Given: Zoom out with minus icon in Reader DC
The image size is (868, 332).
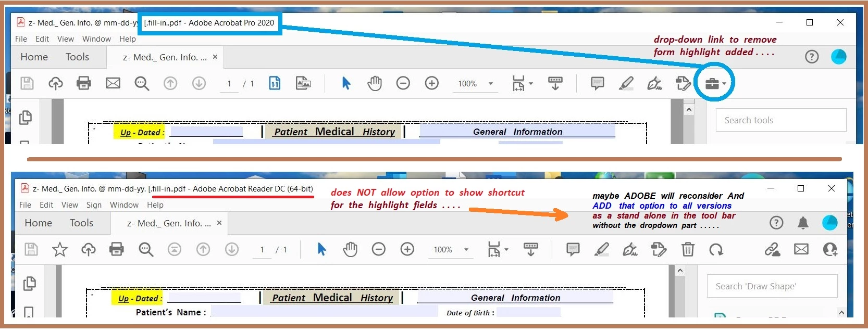Looking at the screenshot, I should (x=379, y=250).
